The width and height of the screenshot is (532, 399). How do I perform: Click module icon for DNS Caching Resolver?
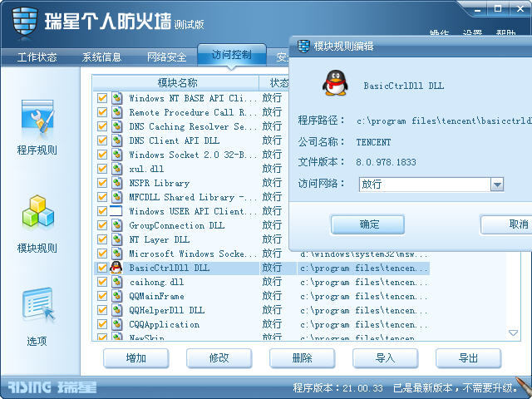tap(116, 126)
